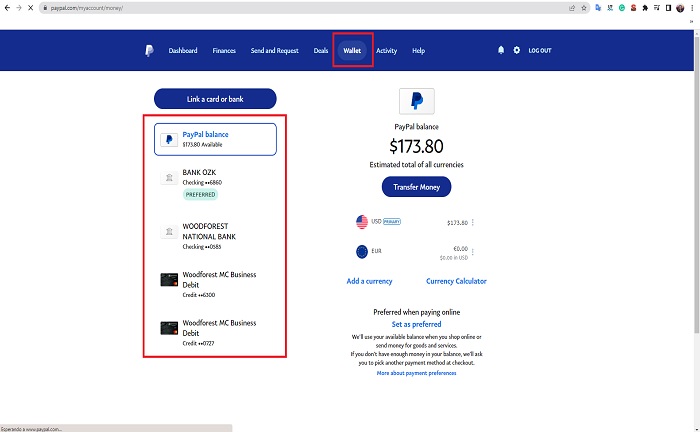This screenshot has width=700, height=432.
Task: Open the Deals tab
Action: click(x=321, y=50)
